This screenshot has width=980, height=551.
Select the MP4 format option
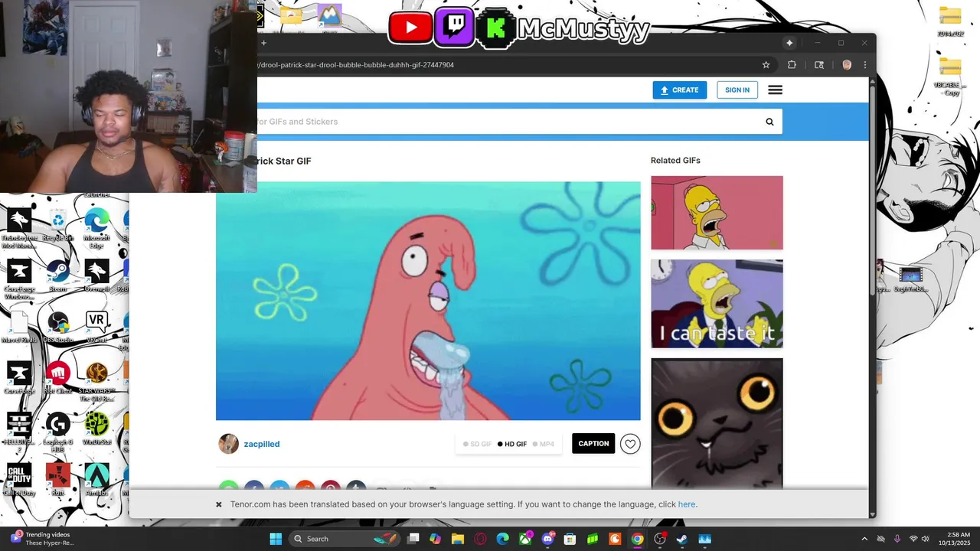(544, 444)
